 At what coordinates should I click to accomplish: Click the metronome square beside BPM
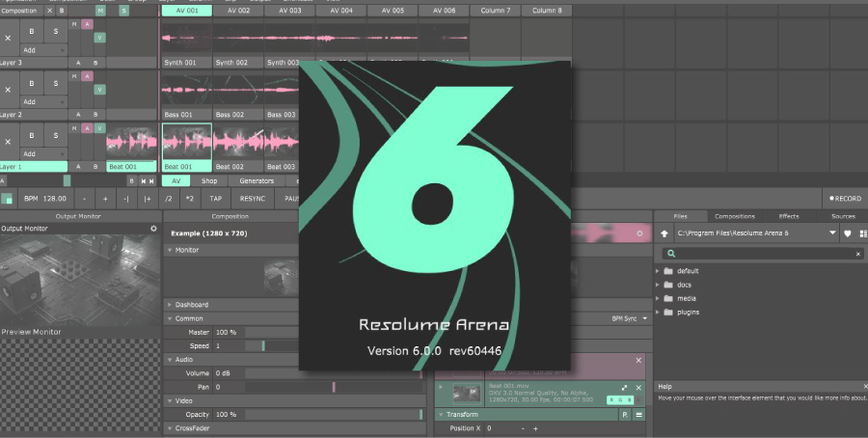(x=7, y=198)
